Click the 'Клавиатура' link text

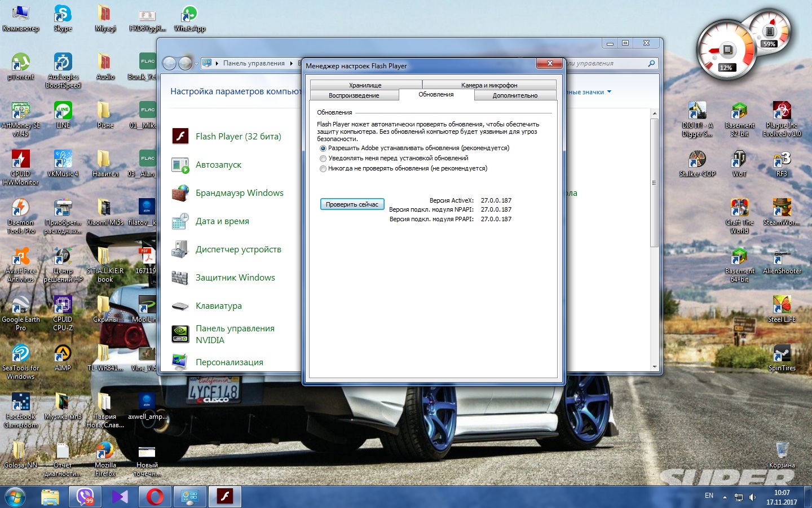(218, 305)
